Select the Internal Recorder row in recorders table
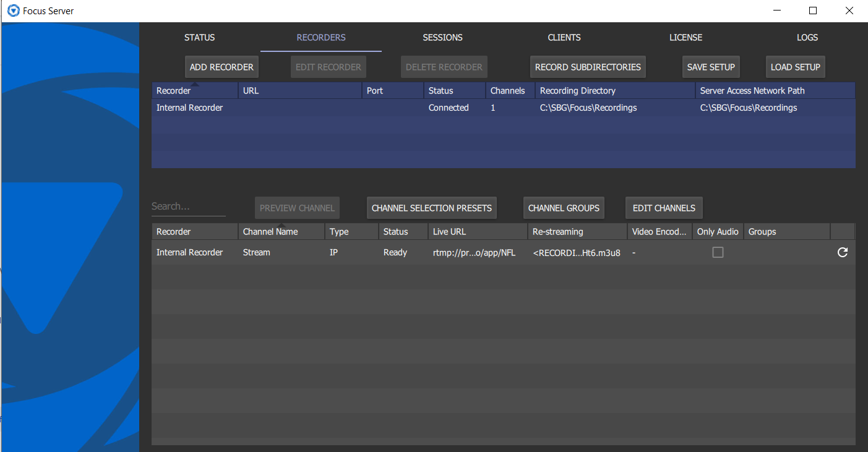The height and width of the screenshot is (452, 868). 504,108
